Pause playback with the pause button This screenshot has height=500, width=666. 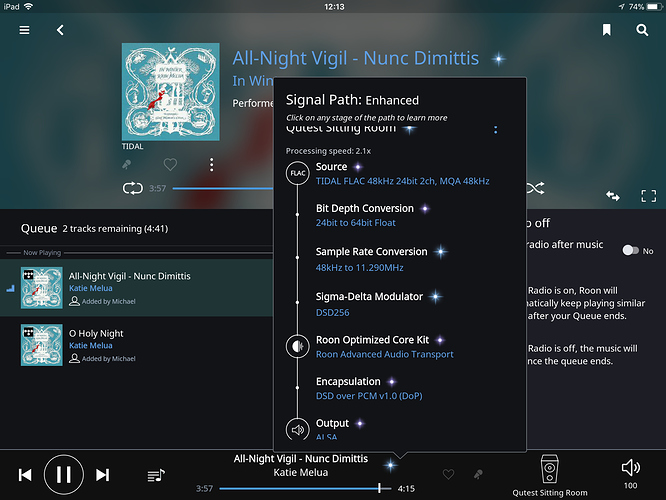[x=64, y=475]
